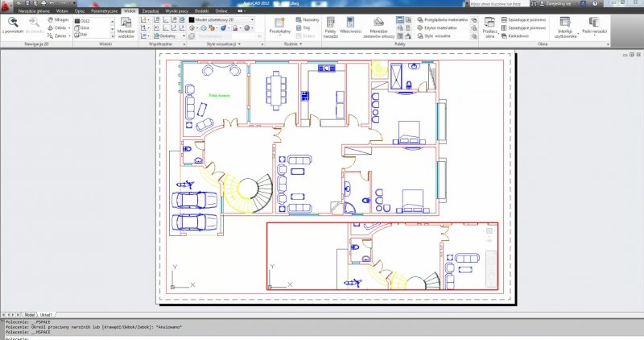Screen dimensions: 644x340
Task: Switch to the Model layout tab
Action: click(29, 314)
